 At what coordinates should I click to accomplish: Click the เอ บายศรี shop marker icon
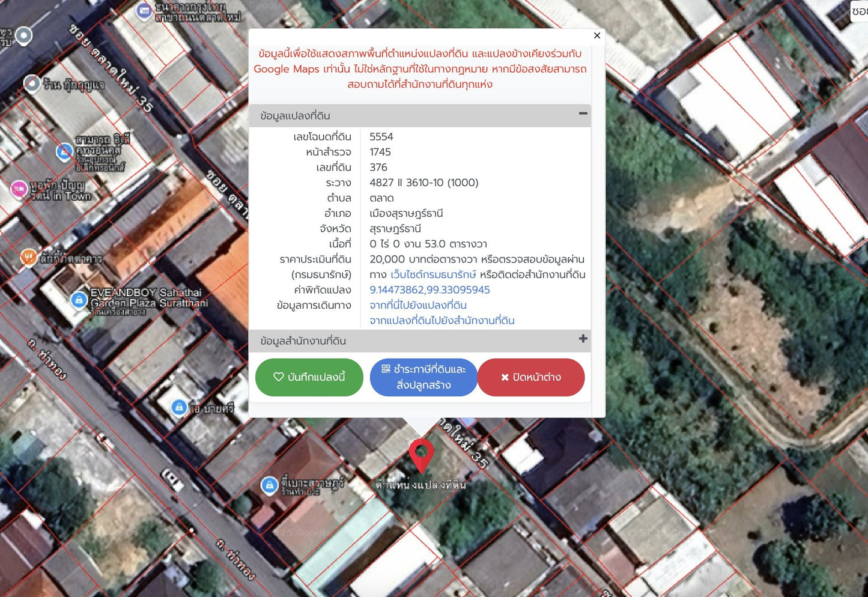[x=178, y=408]
